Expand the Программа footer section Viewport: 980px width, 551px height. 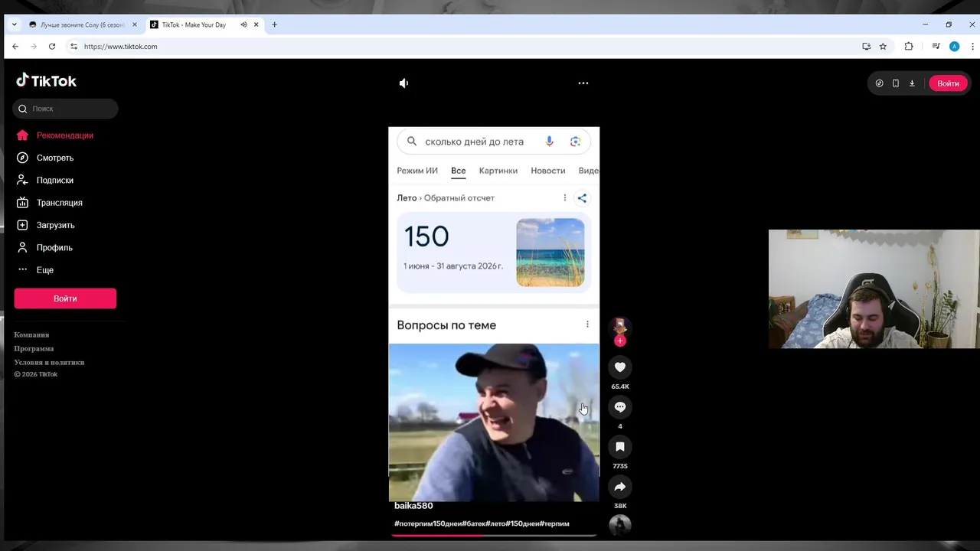(x=34, y=348)
